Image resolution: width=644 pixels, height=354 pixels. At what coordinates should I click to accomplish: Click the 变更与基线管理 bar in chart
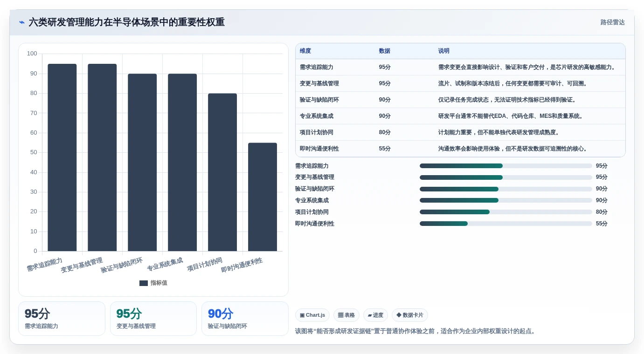102,157
